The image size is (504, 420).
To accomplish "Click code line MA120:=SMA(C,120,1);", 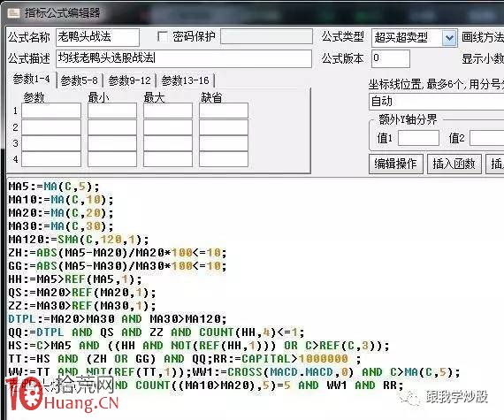I will click(x=79, y=240).
